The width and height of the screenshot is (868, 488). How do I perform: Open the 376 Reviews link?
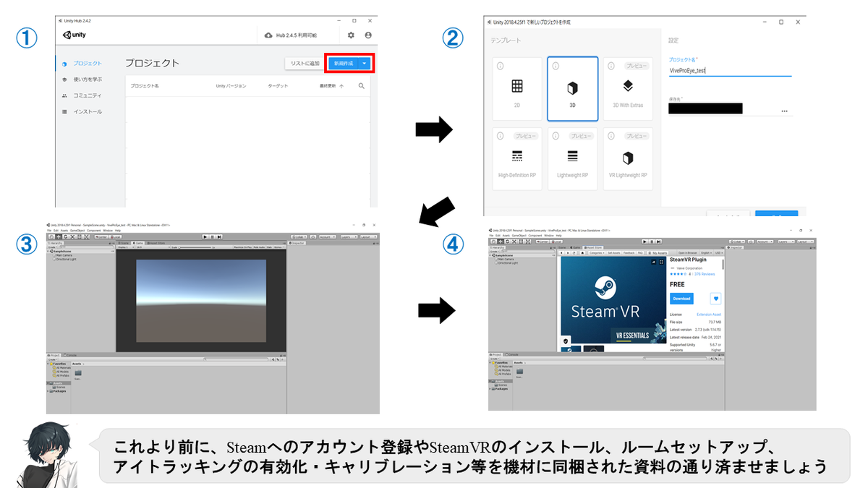[705, 274]
